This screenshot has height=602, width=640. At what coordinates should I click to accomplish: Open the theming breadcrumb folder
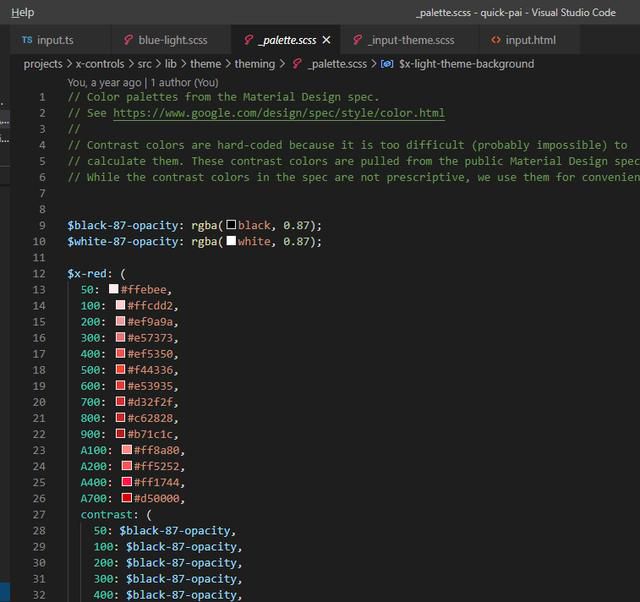pos(255,64)
